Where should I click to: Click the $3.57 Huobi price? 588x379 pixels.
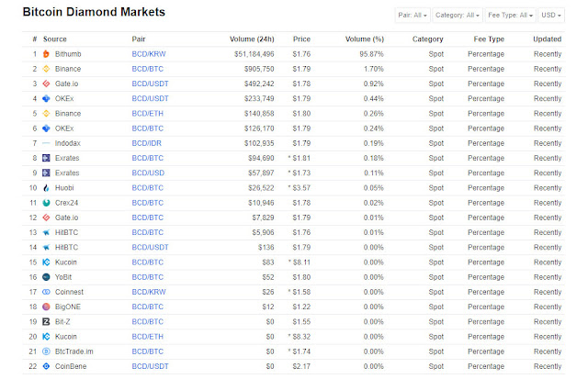click(x=301, y=188)
